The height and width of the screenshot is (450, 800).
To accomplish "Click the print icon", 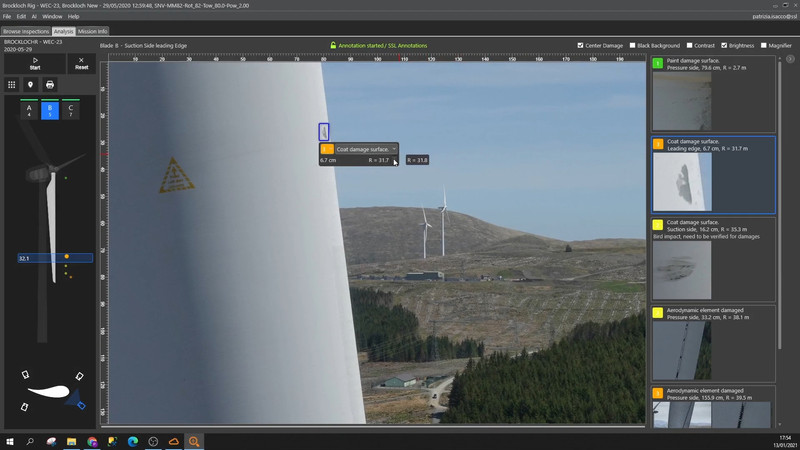I will (x=50, y=85).
